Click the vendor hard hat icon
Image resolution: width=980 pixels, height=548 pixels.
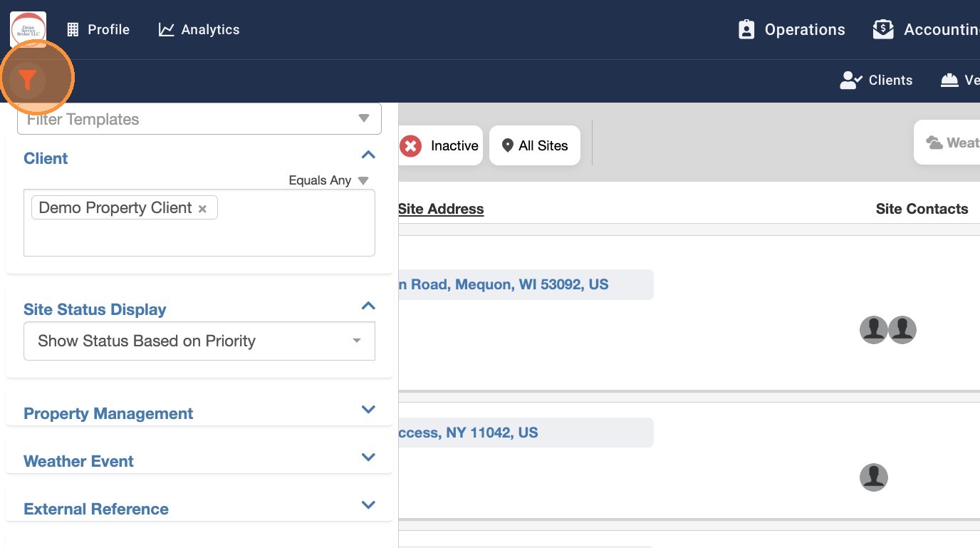pos(949,80)
